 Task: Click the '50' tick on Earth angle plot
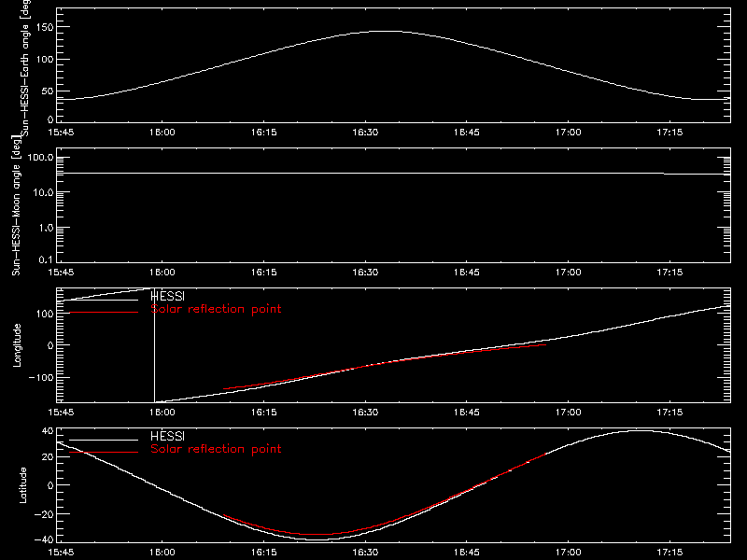pos(48,91)
